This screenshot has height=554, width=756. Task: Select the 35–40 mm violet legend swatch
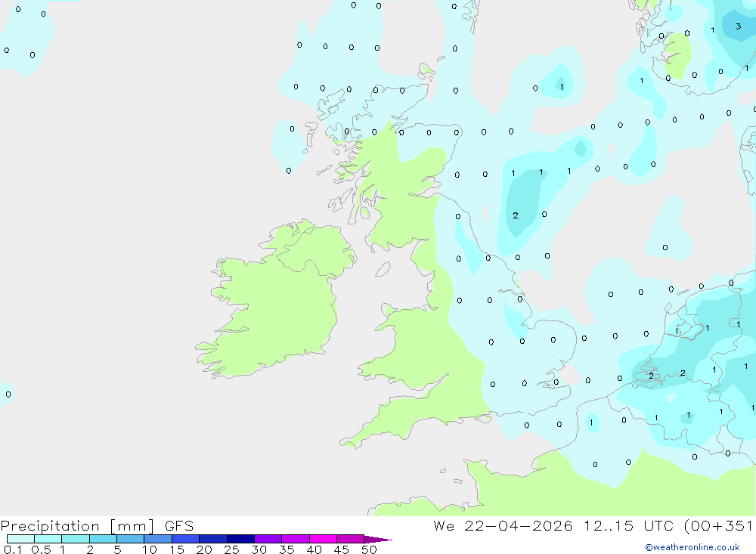(296, 539)
